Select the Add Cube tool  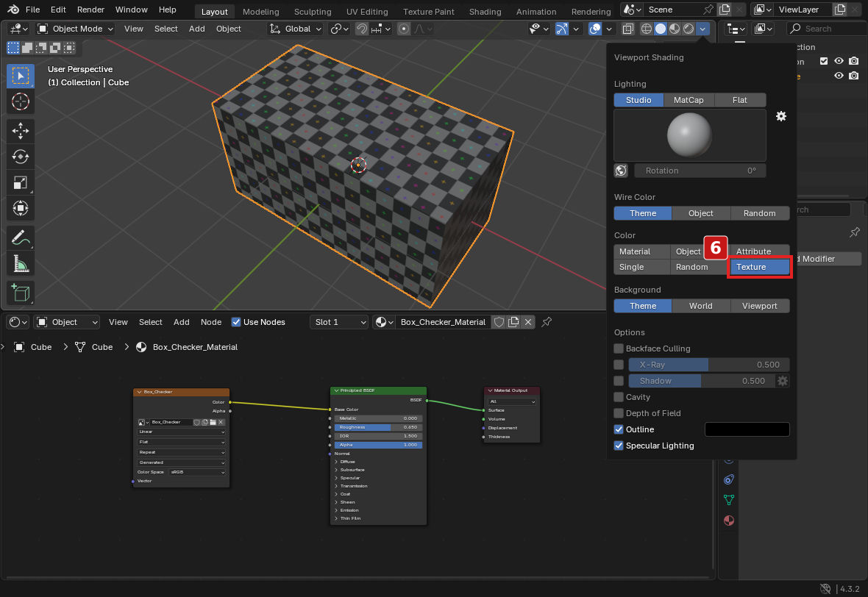[x=21, y=293]
